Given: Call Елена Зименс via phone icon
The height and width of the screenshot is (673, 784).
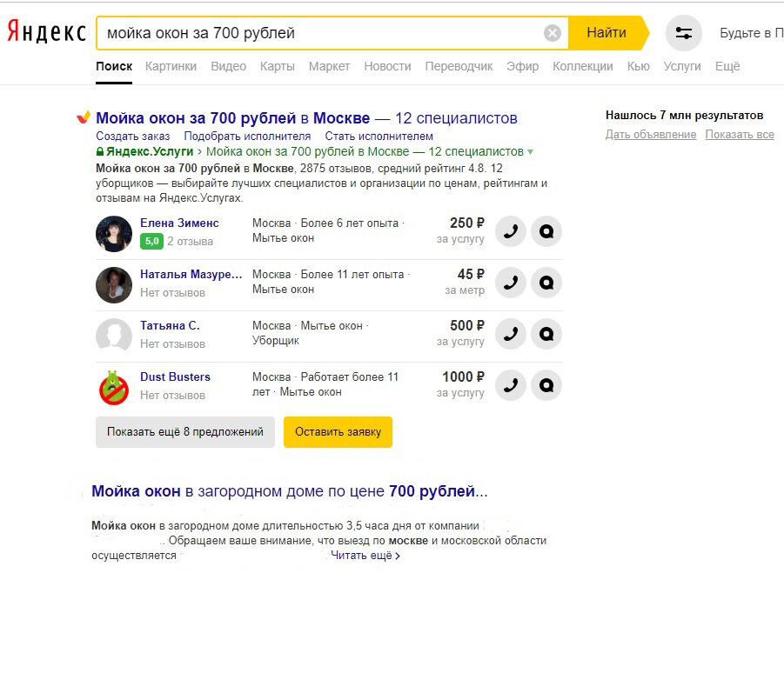Looking at the screenshot, I should point(511,231).
